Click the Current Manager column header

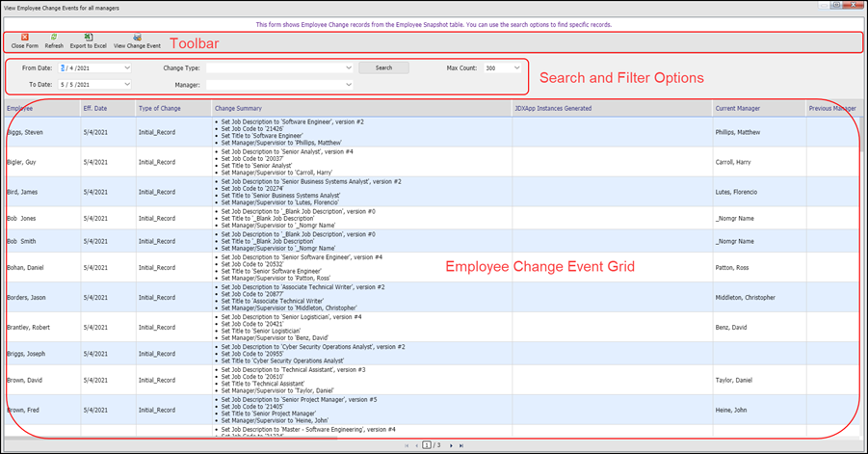click(x=738, y=109)
